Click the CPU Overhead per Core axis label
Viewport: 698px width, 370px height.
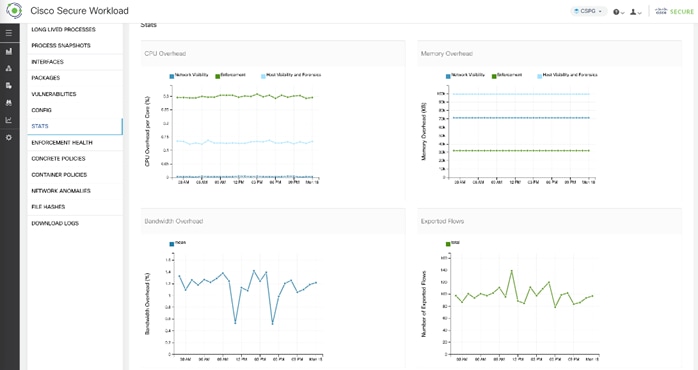147,131
